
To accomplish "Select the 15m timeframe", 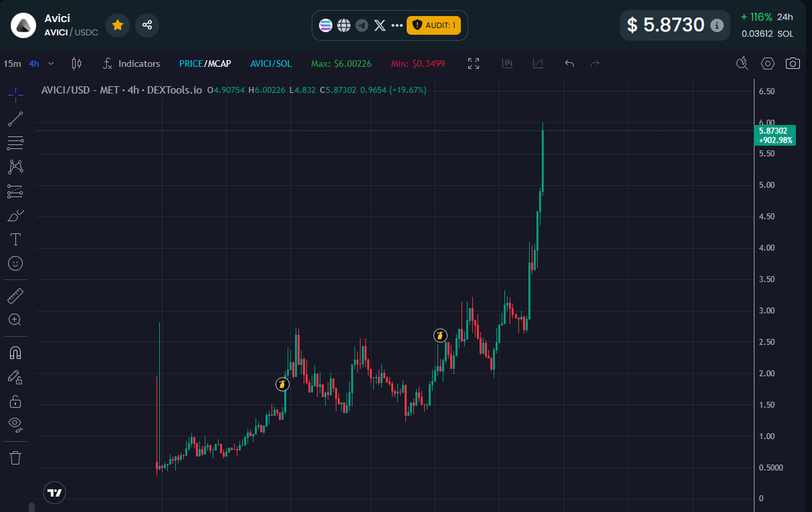I will [x=12, y=64].
